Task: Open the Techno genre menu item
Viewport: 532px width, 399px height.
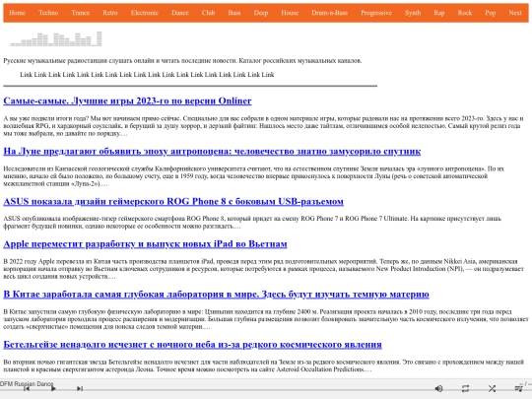Action: pyautogui.click(x=48, y=13)
